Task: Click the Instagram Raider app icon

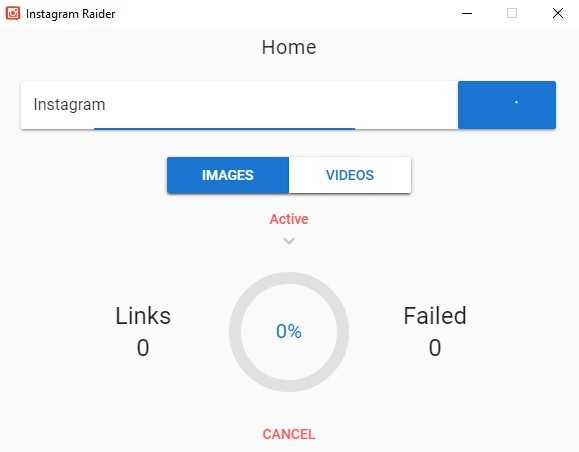Action: pos(13,13)
